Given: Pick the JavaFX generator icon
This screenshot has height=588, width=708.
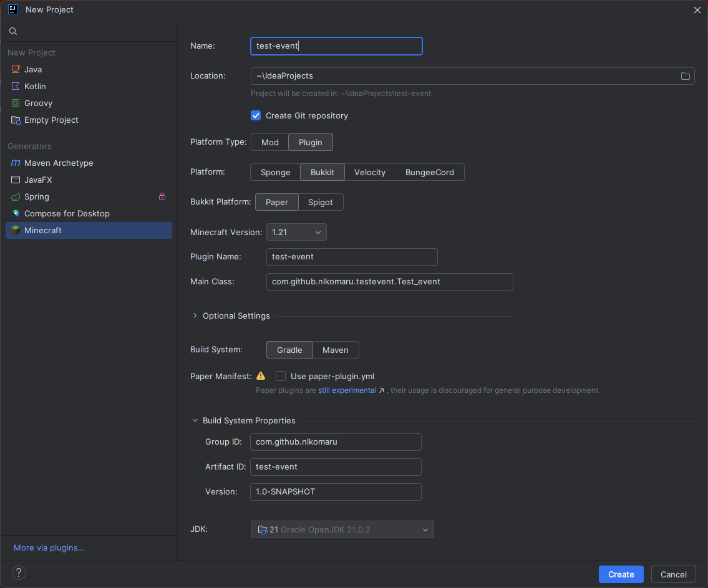Looking at the screenshot, I should (16, 180).
